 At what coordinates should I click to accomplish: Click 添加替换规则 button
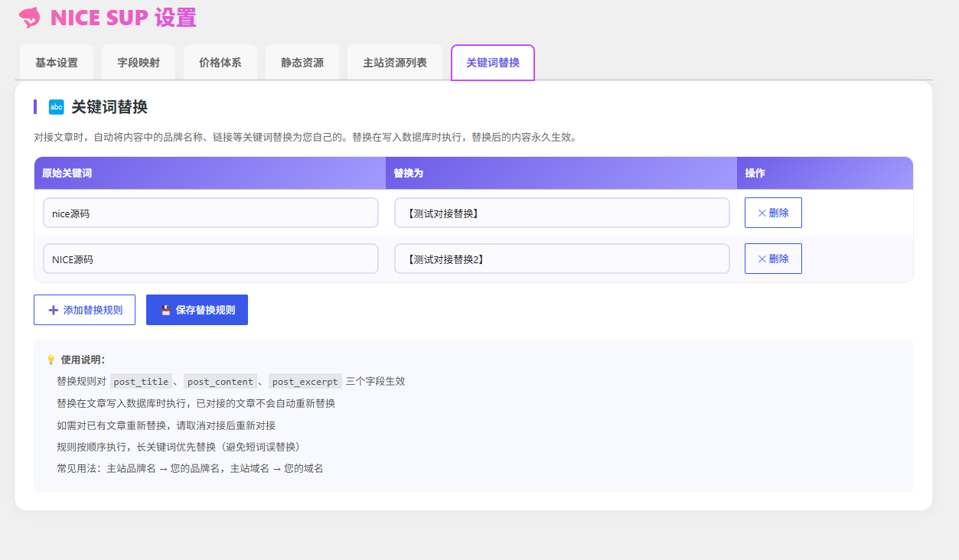[84, 310]
